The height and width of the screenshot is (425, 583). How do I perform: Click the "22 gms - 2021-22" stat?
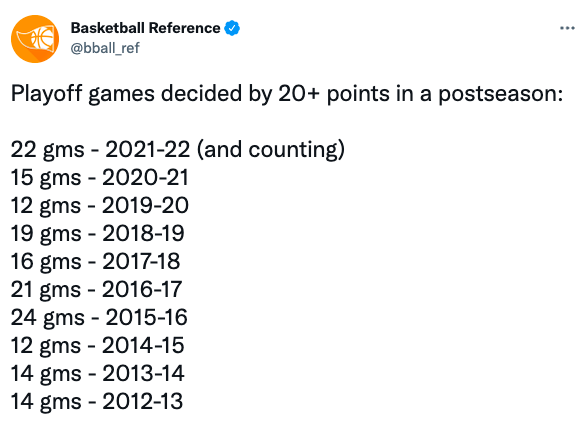point(100,150)
